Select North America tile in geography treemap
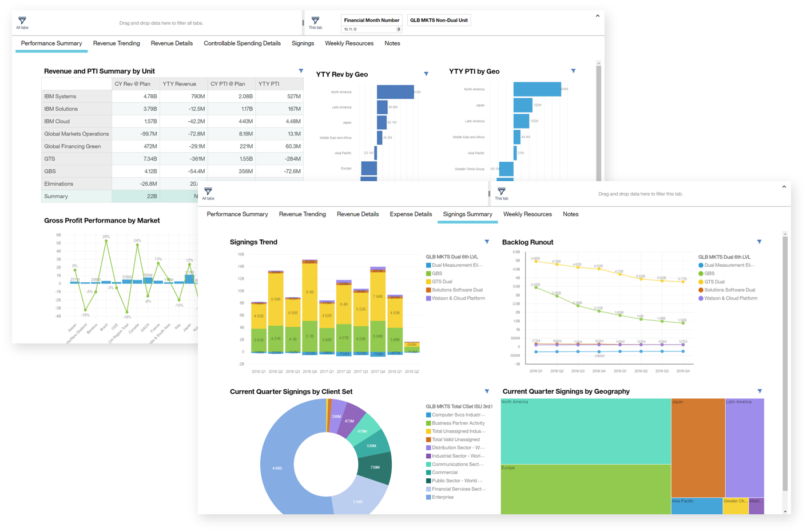 pyautogui.click(x=586, y=431)
